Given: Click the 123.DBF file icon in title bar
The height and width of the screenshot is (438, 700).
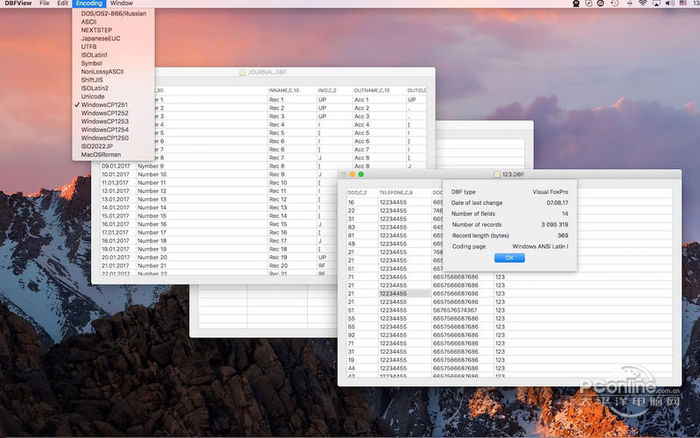Looking at the screenshot, I should (497, 174).
